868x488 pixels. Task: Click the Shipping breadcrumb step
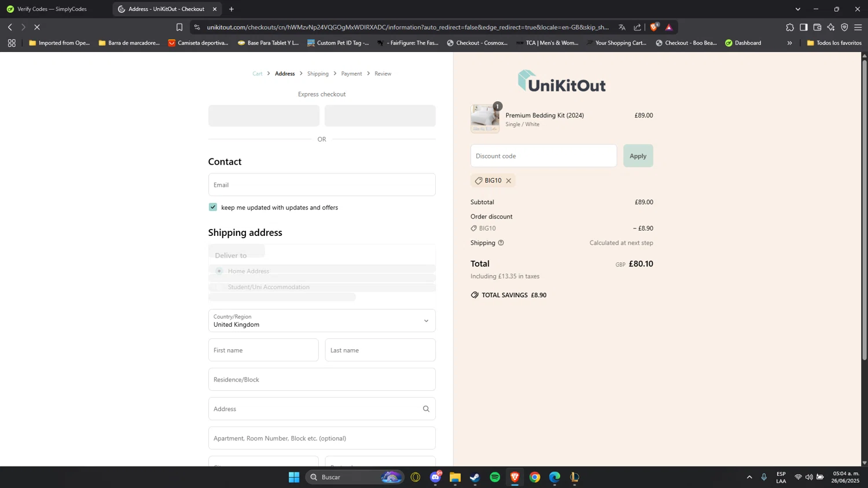[x=318, y=73]
